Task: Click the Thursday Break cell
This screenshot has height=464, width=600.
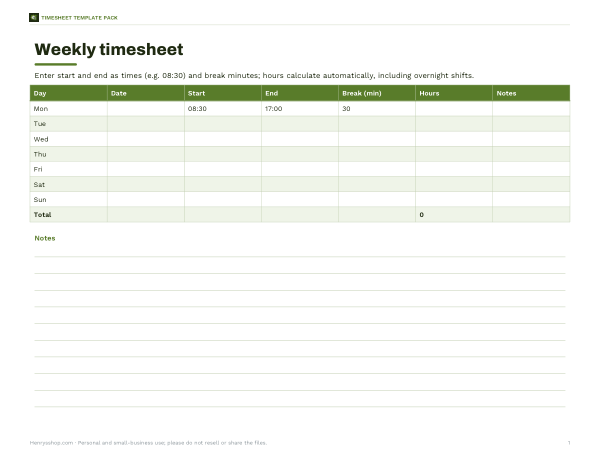Action: click(377, 154)
